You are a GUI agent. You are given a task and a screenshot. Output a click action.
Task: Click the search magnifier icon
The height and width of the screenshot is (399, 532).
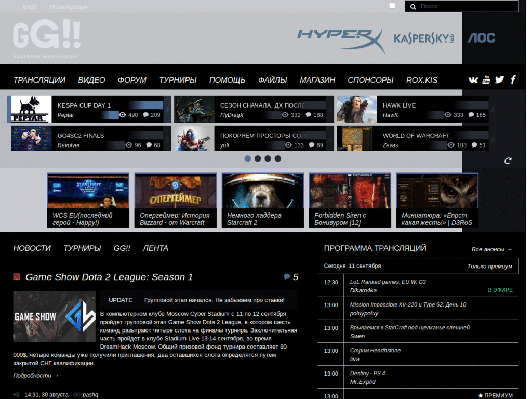(413, 6)
